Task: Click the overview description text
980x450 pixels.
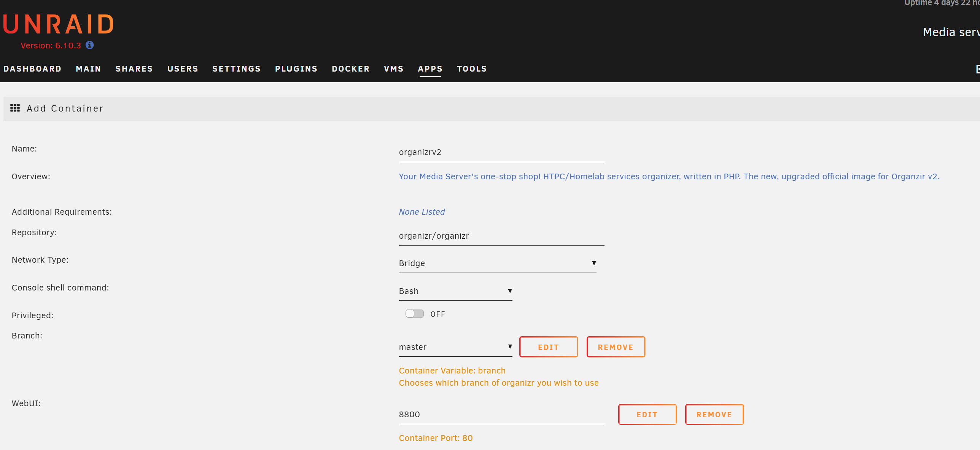Action: coord(669,177)
